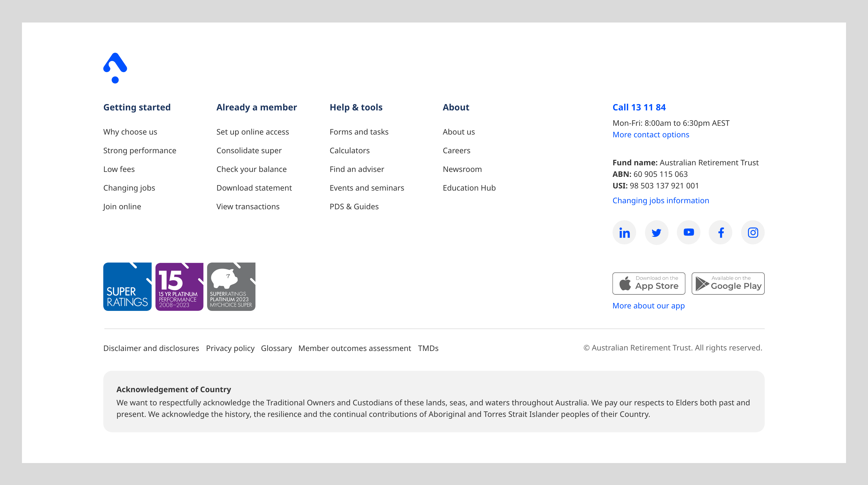The height and width of the screenshot is (485, 868).
Task: Select Join online link
Action: point(122,207)
